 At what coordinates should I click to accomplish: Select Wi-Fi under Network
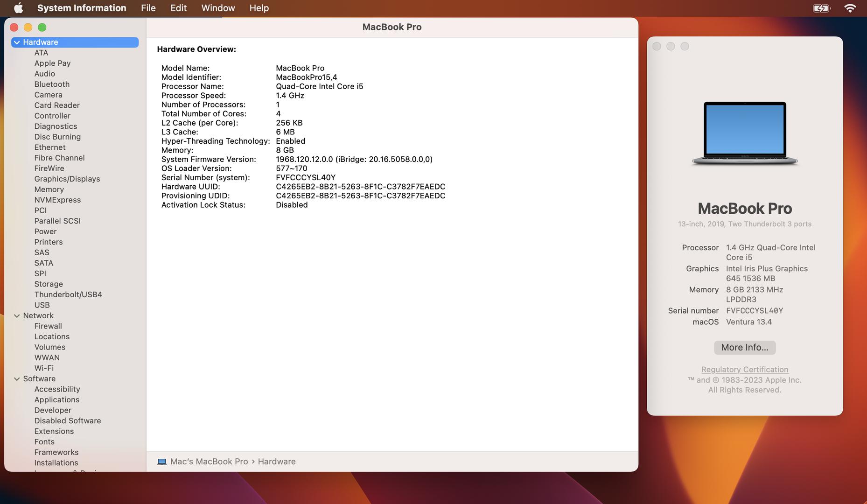tap(44, 368)
